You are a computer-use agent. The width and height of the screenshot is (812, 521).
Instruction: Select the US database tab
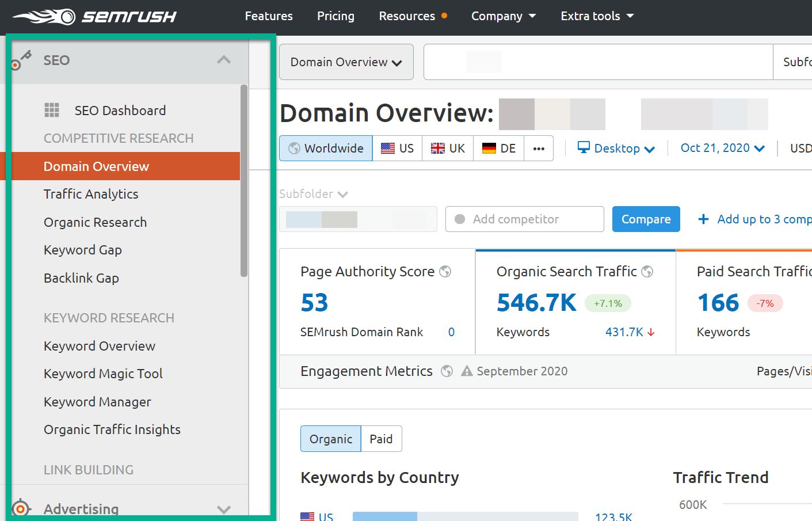coord(398,149)
